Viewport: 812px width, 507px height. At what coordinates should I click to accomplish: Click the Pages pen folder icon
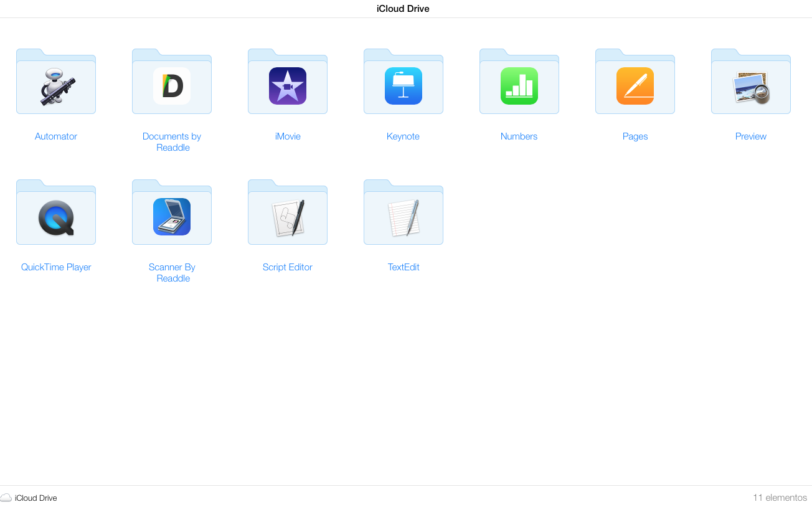[635, 85]
